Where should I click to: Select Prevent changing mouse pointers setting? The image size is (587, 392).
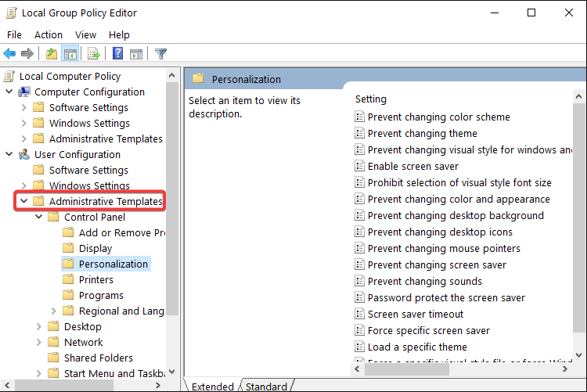coord(444,249)
